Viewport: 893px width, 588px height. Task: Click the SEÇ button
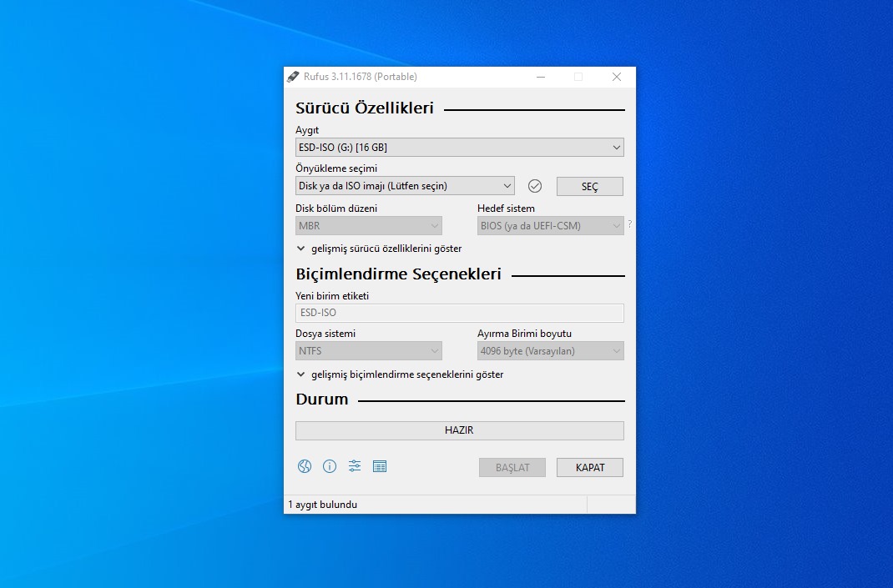(x=589, y=187)
